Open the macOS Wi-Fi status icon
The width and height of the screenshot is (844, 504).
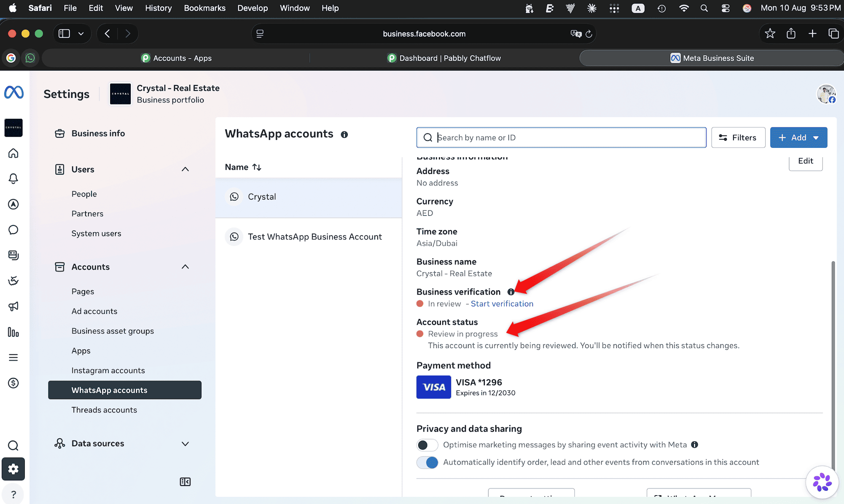pyautogui.click(x=683, y=8)
